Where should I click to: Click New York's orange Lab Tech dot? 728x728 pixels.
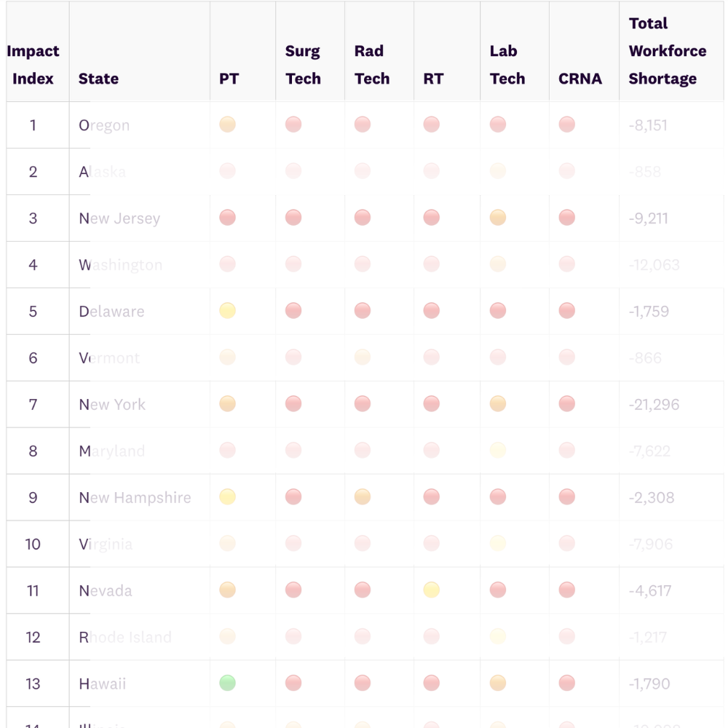pyautogui.click(x=498, y=403)
